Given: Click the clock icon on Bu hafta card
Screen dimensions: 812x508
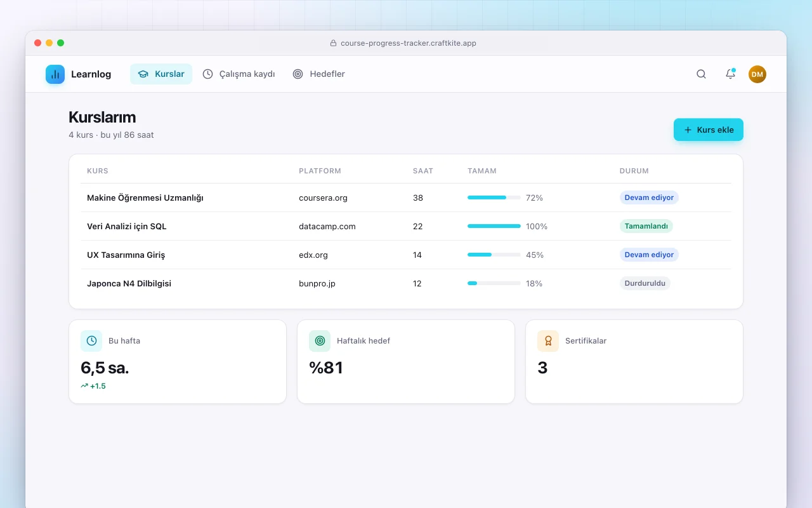Looking at the screenshot, I should (x=91, y=341).
